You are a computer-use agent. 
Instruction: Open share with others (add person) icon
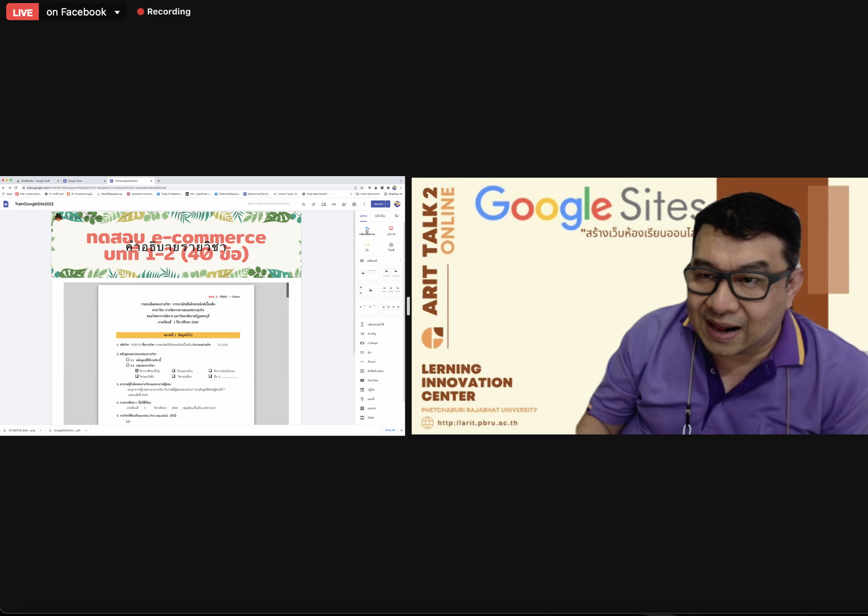click(x=344, y=204)
